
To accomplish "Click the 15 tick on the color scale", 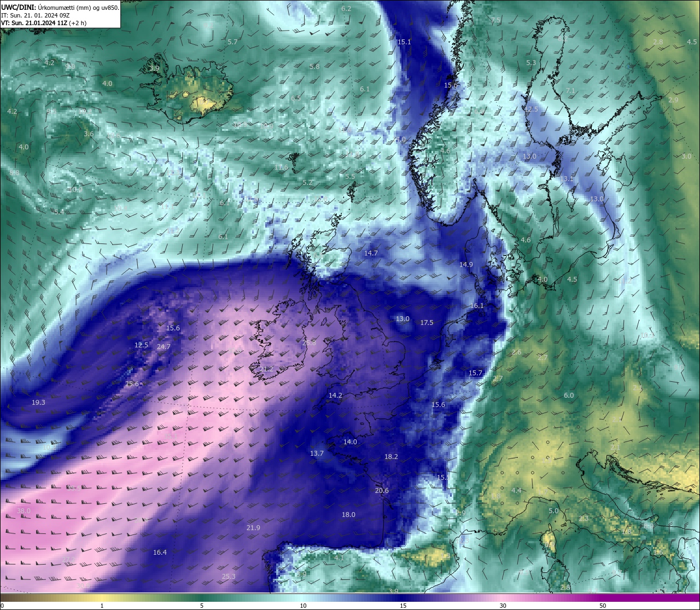I will (403, 606).
